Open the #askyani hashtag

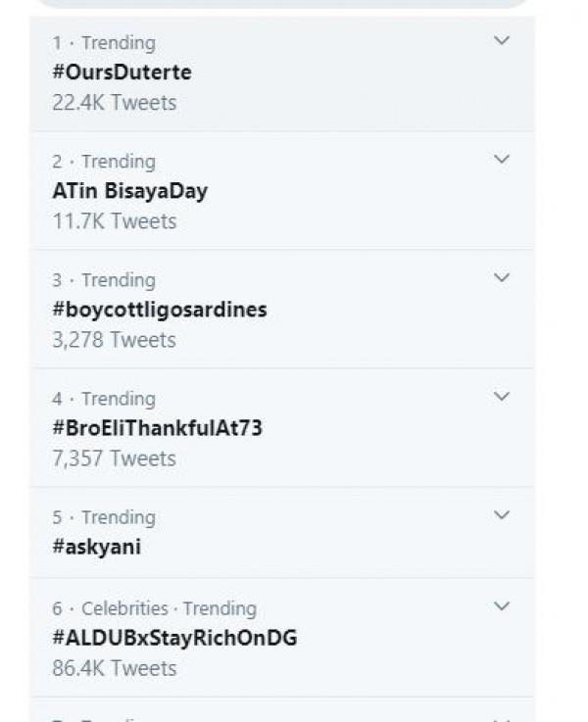pyautogui.click(x=96, y=547)
